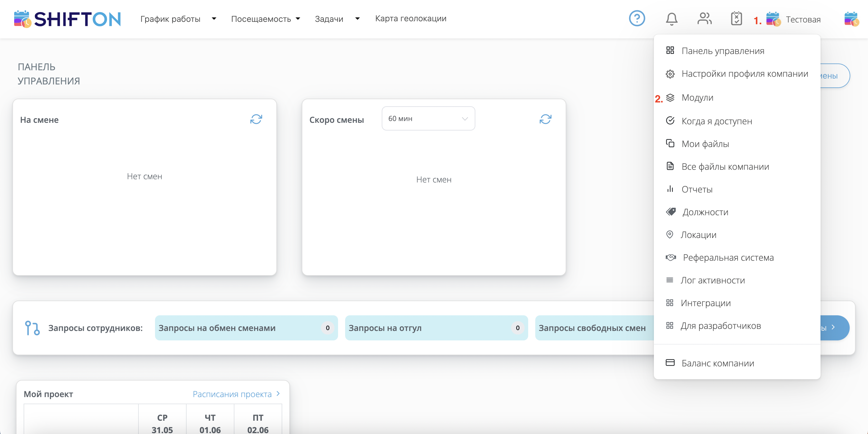Open the clipboard checklist icon in header

point(736,19)
